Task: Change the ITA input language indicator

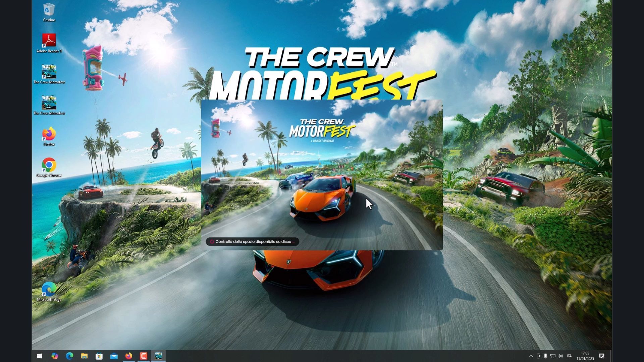Action: pos(569,356)
